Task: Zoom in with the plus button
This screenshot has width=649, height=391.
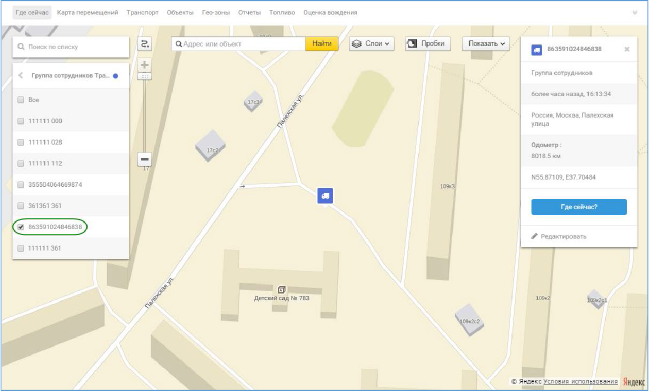Action: tap(144, 65)
